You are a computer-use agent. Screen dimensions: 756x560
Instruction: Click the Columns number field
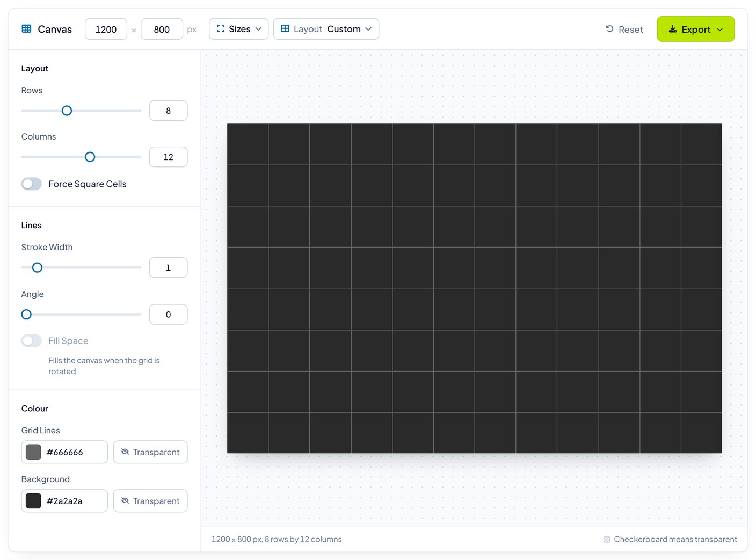click(x=169, y=157)
